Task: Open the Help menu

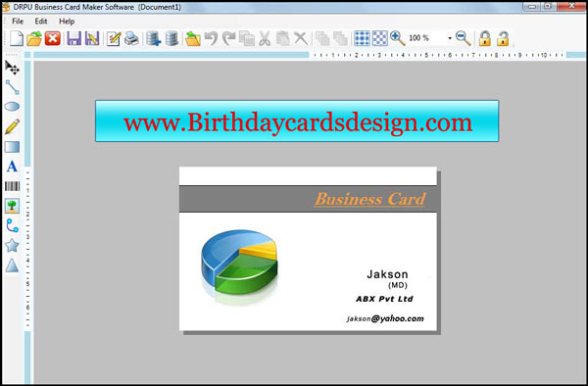Action: (67, 22)
